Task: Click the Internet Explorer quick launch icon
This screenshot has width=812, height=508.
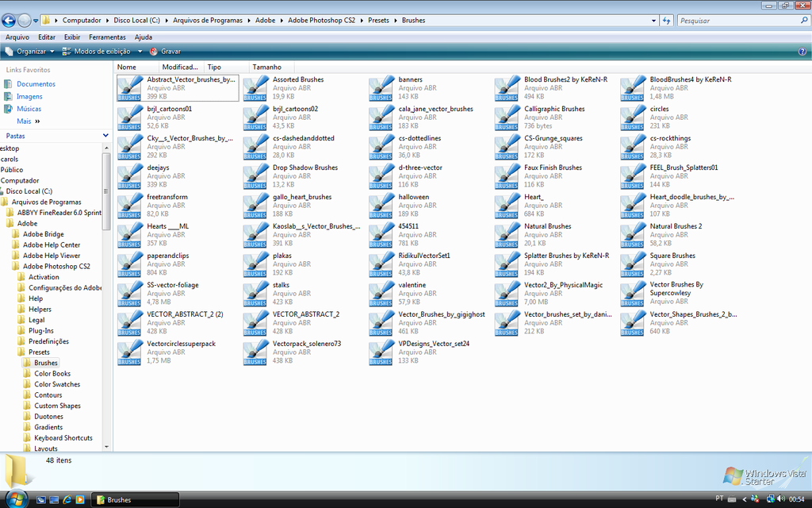Action: [67, 499]
